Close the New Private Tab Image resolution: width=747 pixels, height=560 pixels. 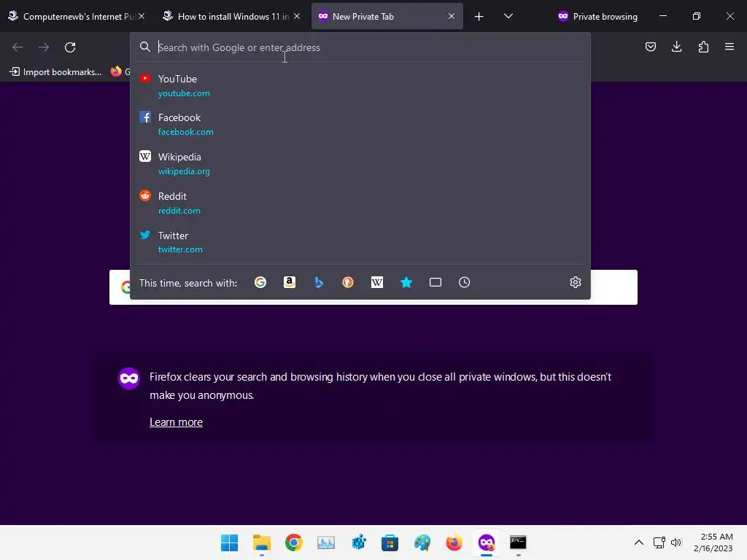tap(451, 16)
